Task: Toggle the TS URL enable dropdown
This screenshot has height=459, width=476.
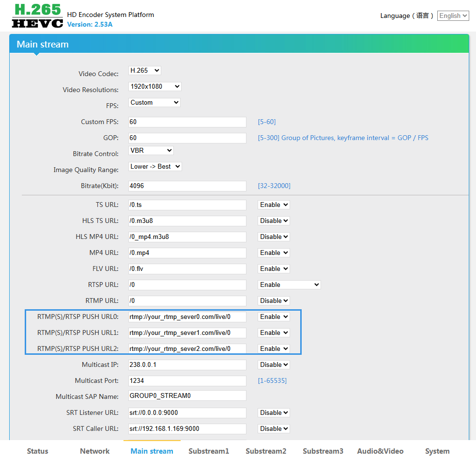Action: pos(274,205)
